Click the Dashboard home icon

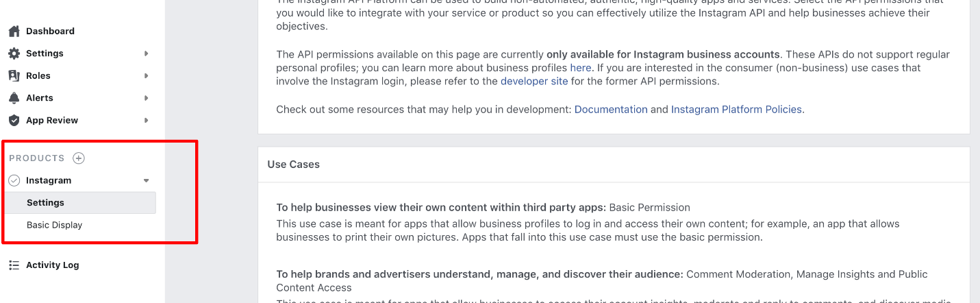pos(14,31)
